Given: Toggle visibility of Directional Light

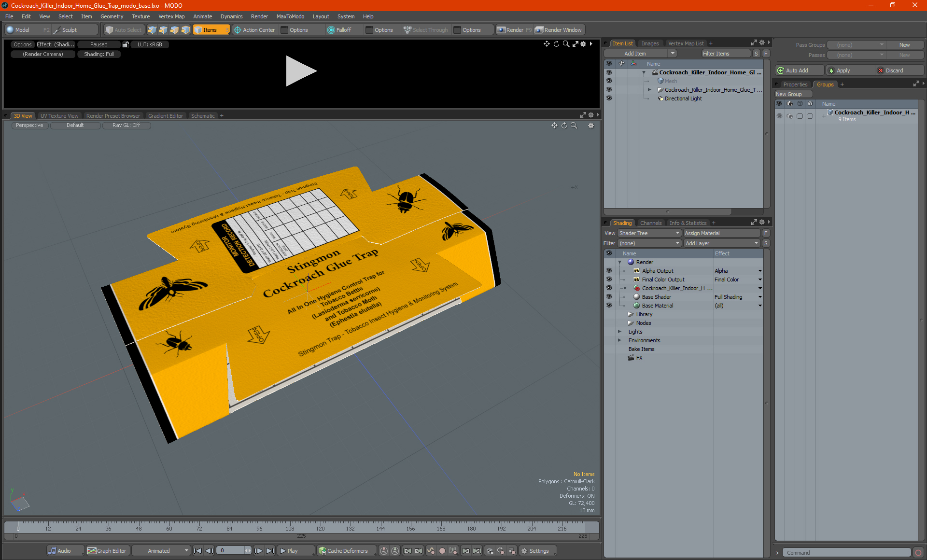Looking at the screenshot, I should (609, 98).
